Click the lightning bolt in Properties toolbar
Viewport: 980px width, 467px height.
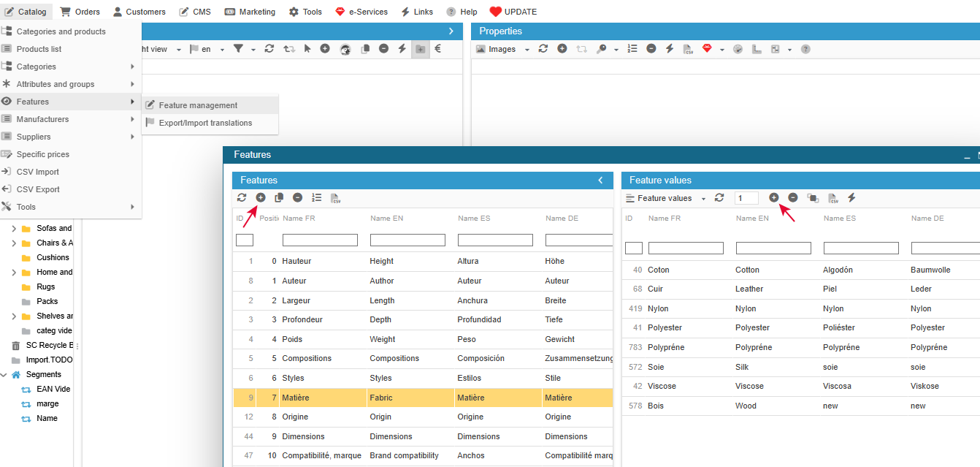pyautogui.click(x=670, y=48)
